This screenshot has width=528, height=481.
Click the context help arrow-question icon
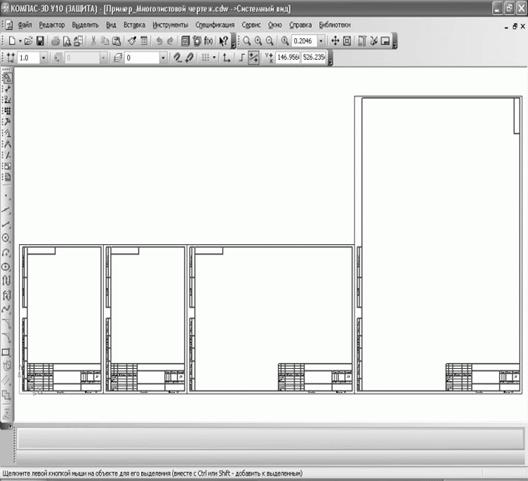(224, 41)
